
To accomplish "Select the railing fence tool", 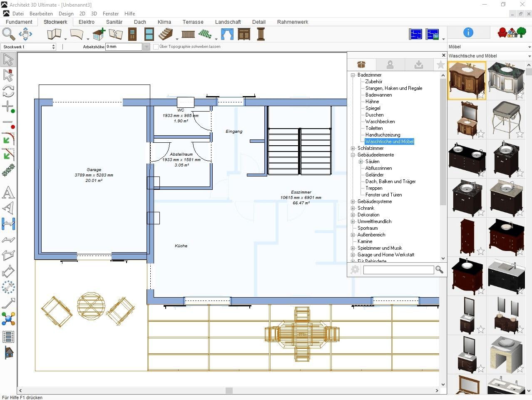I will pos(188,34).
